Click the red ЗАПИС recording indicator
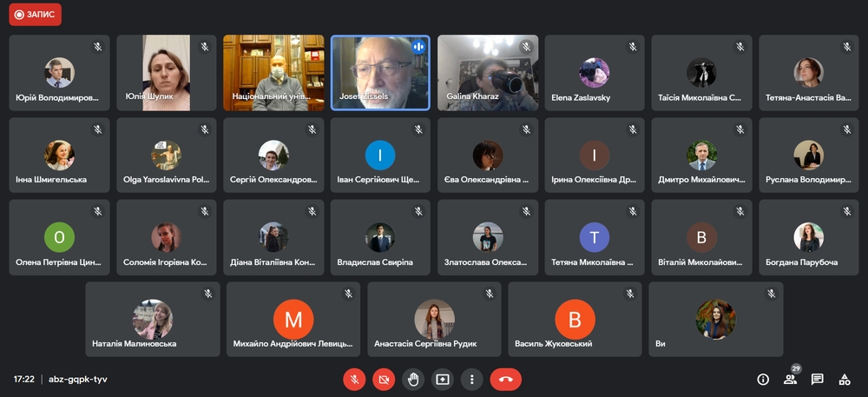The width and height of the screenshot is (868, 397). [x=36, y=15]
